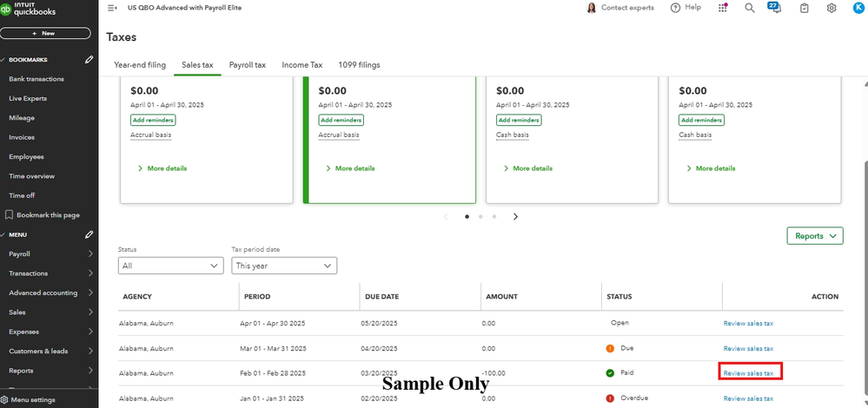Switch to the 1099 filings tab
This screenshot has width=868, height=408.
(x=359, y=65)
